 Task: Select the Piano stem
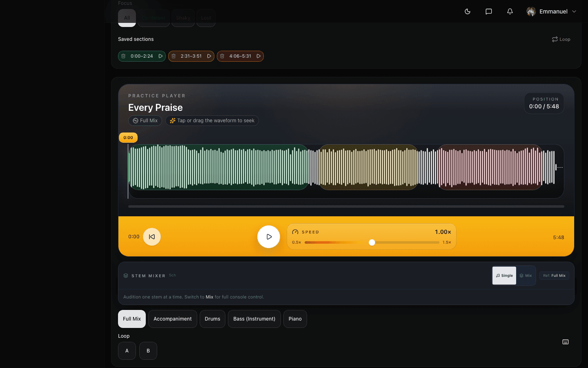(295, 319)
